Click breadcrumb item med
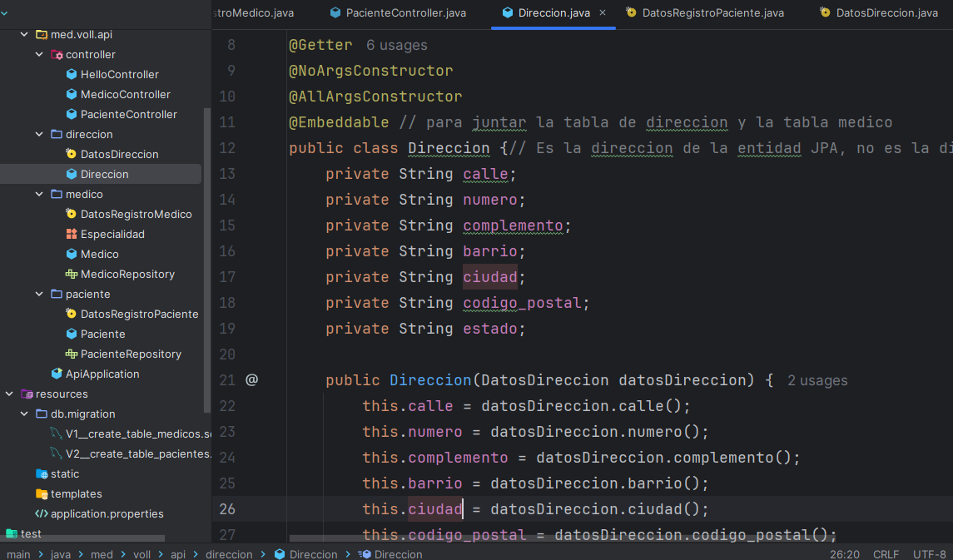This screenshot has height=560, width=953. 102,554
